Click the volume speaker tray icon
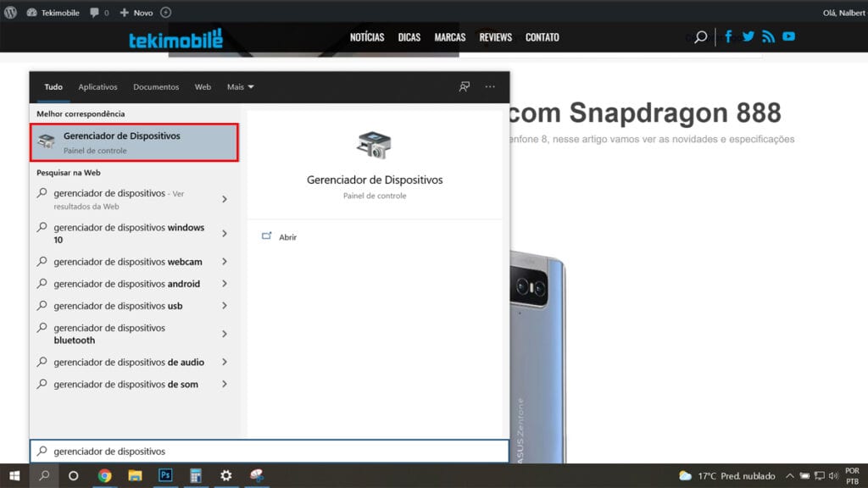 833,476
